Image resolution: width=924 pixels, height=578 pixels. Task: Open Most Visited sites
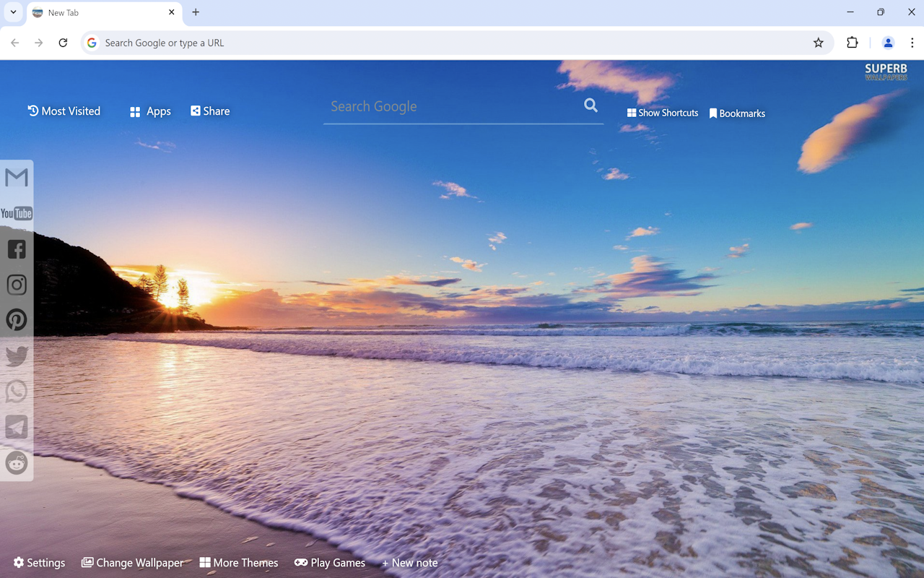tap(64, 111)
